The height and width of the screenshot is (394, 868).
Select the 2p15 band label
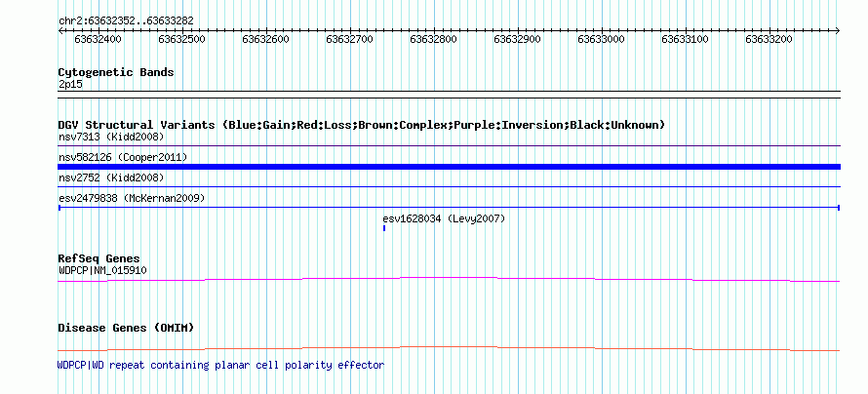pos(71,85)
